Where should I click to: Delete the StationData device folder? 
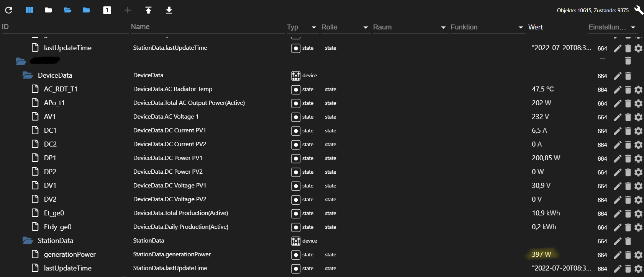pos(628,241)
